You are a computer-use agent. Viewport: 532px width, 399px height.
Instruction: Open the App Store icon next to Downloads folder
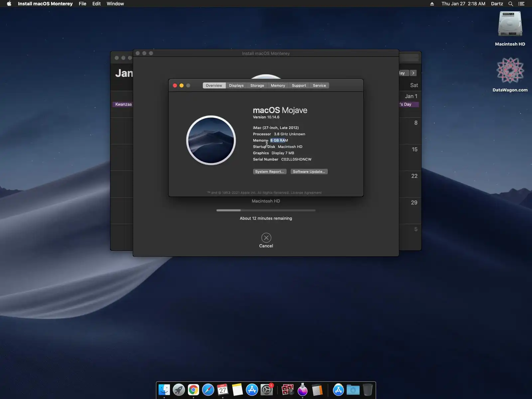pos(338,390)
